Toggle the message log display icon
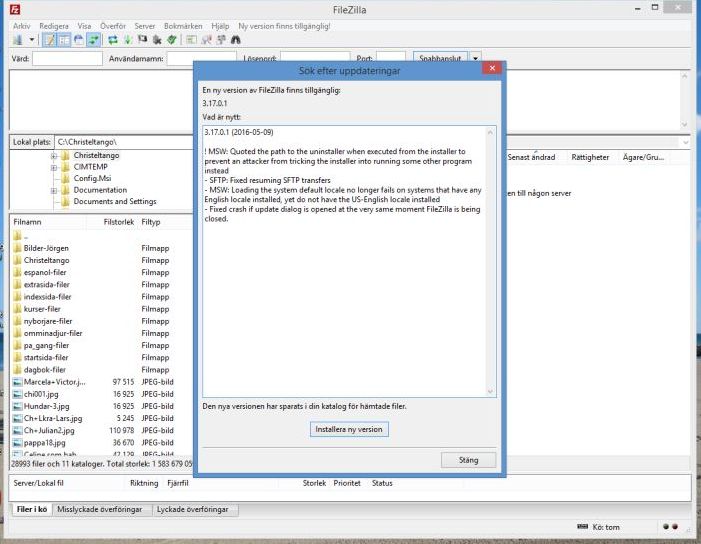Image resolution: width=701 pixels, height=544 pixels. pos(49,40)
